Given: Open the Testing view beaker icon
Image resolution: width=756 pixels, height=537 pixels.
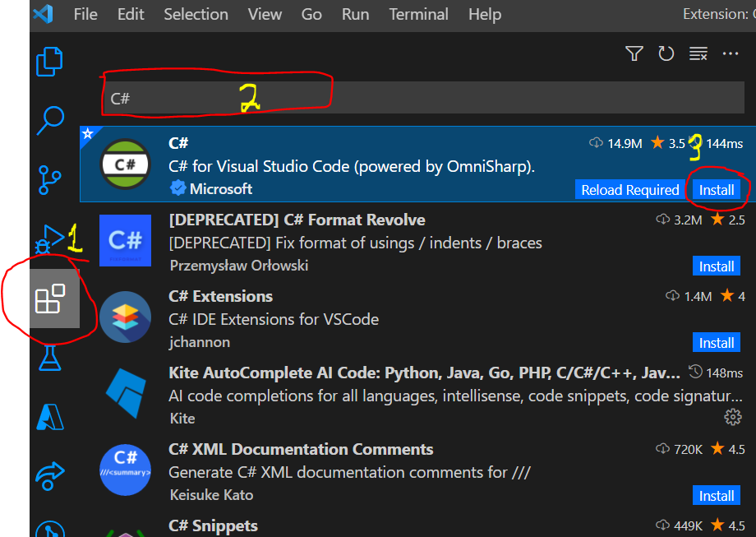Looking at the screenshot, I should click(49, 359).
